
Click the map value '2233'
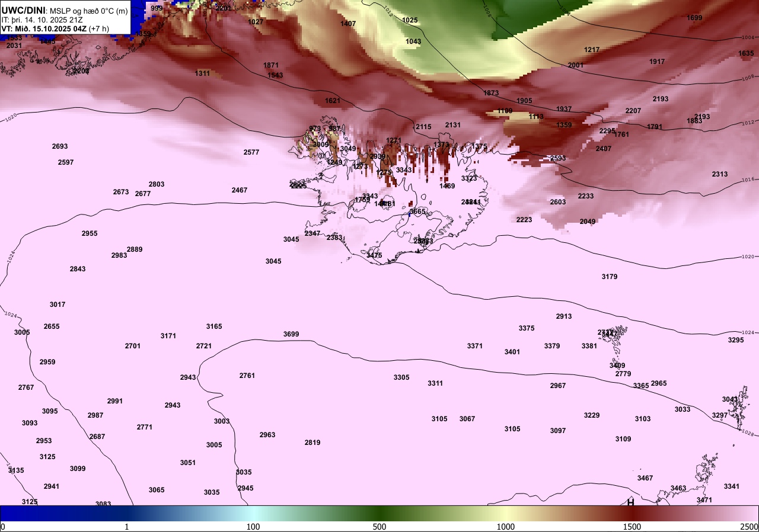pos(586,196)
